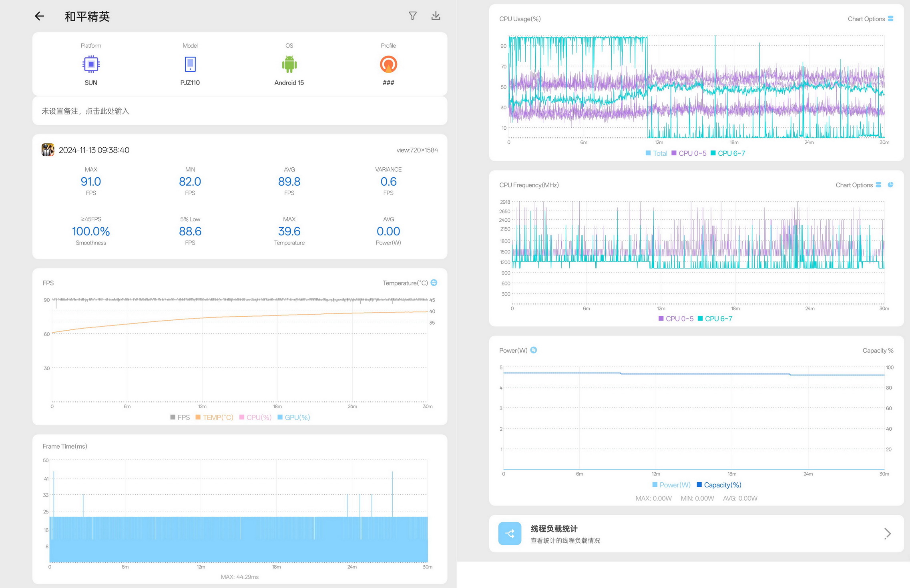Click the view:720×1584 label
Viewport: 910px width, 588px height.
(x=417, y=150)
